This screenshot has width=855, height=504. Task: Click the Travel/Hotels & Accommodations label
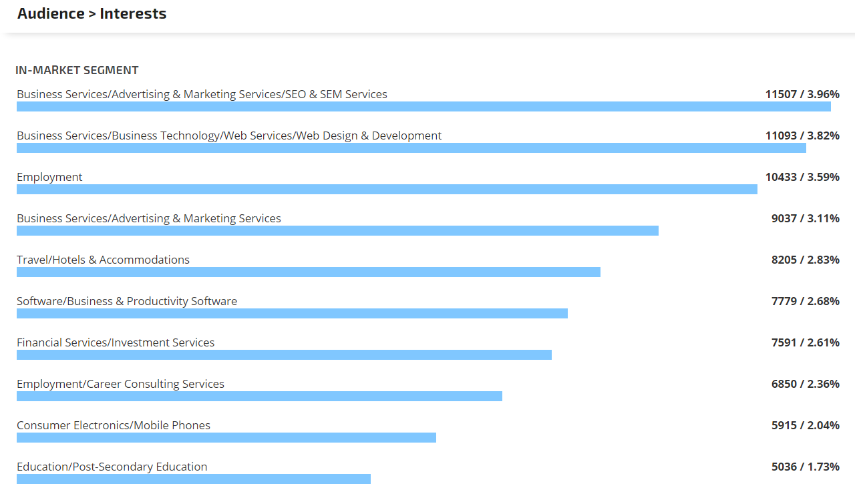[x=103, y=260]
